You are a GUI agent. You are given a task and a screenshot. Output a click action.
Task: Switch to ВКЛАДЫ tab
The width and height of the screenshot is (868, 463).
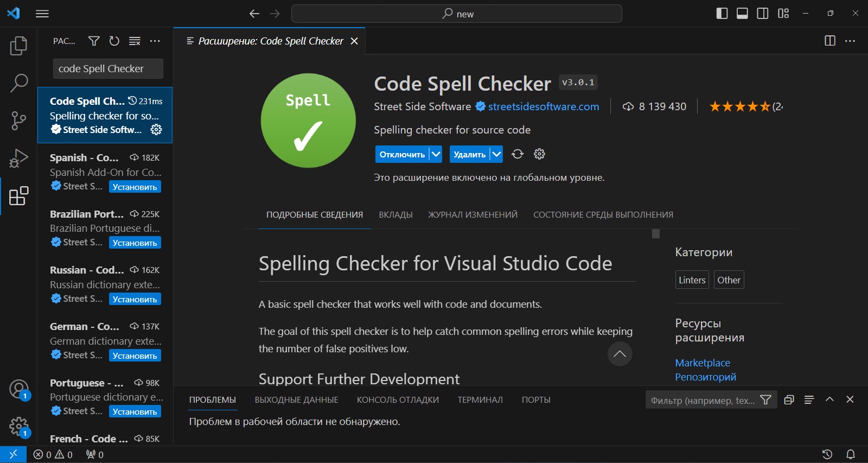(395, 215)
